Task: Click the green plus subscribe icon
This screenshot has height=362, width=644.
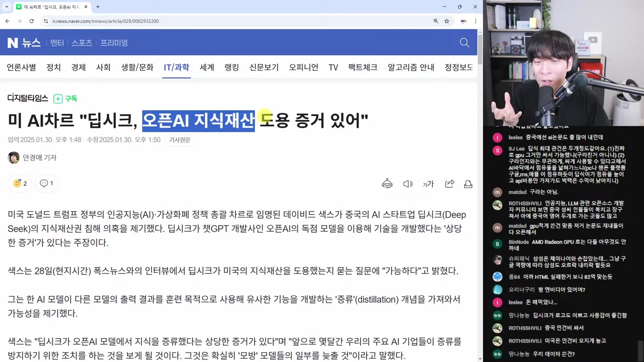Action: (x=58, y=99)
